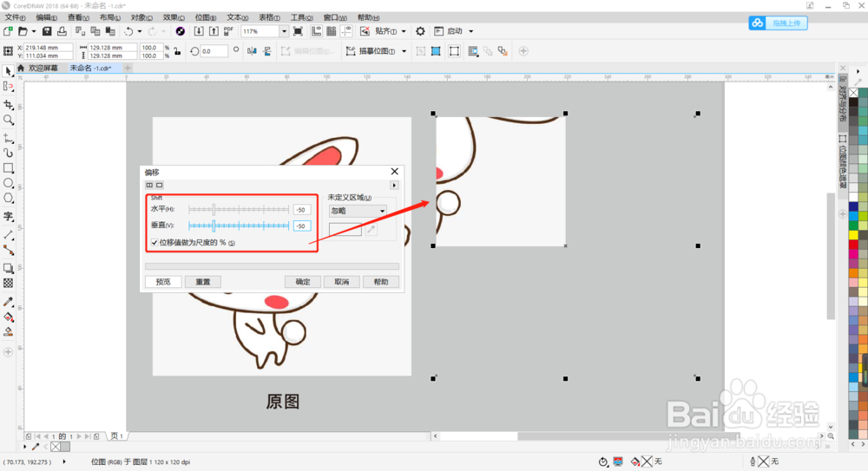
Task: Click the Save disk icon
Action: pos(47,31)
